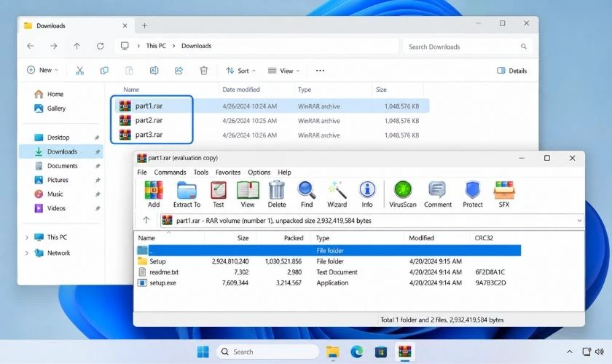Open the Find magnifier tool in WinRAR
The height and width of the screenshot is (364, 612).
307,194
